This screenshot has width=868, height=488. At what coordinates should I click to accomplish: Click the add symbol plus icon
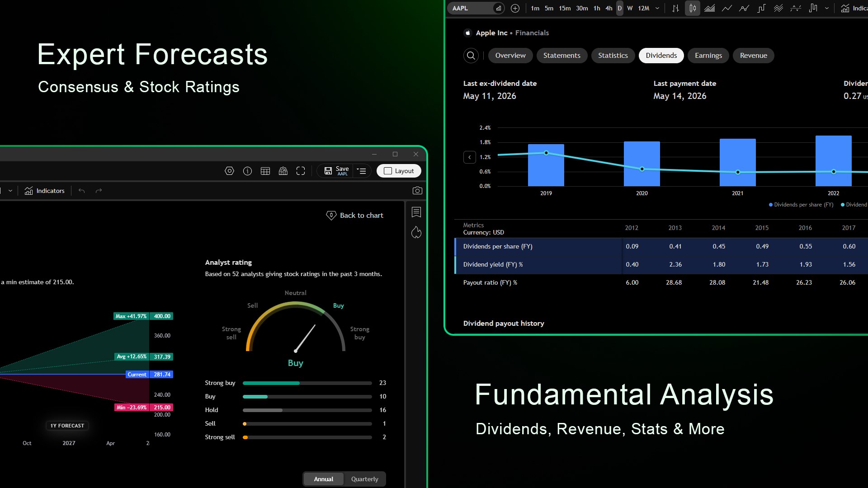pyautogui.click(x=515, y=8)
